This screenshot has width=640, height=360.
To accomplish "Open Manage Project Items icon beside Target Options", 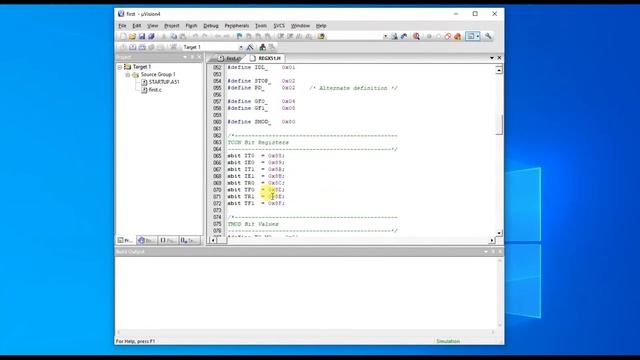I will [x=263, y=47].
